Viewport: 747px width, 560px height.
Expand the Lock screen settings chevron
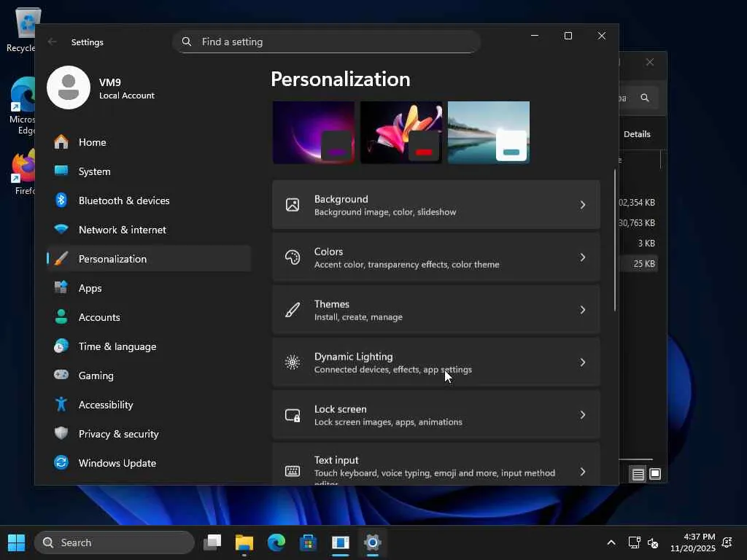(582, 415)
